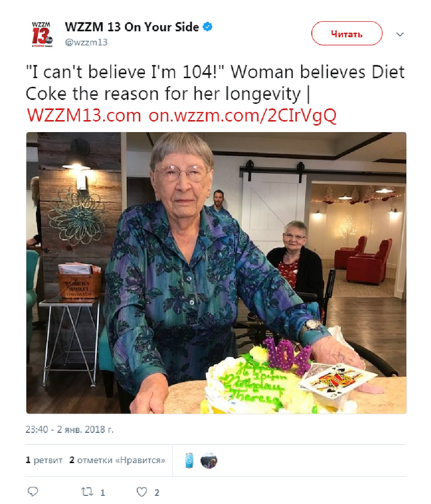This screenshot has height=504, width=431.
Task: Show the "1 ретвит" retweeters list
Action: [43, 459]
